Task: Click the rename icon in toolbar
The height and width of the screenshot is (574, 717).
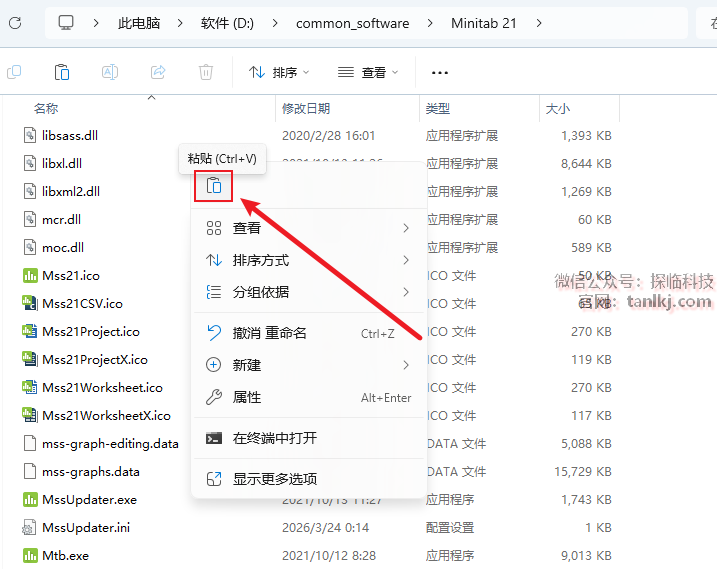Action: (110, 72)
